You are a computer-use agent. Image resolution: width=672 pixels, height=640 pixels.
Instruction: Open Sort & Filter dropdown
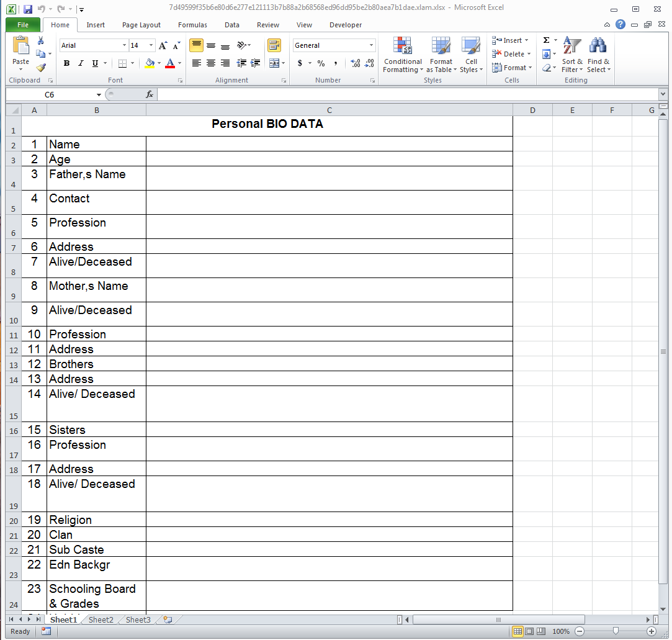(x=572, y=55)
